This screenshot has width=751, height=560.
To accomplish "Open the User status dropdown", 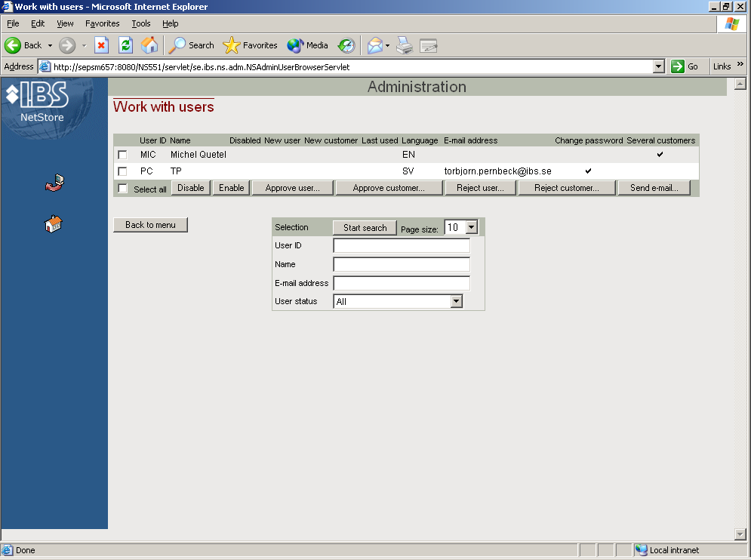I will (x=456, y=301).
